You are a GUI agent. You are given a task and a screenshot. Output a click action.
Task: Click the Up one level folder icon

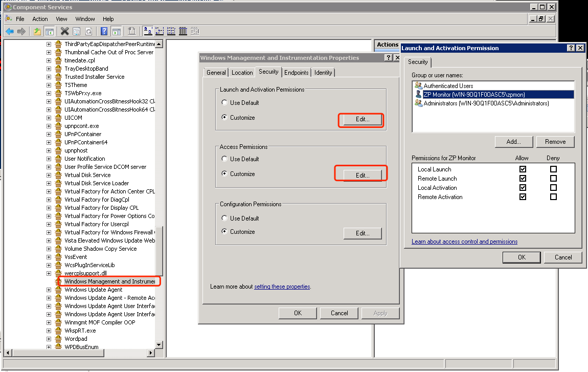click(37, 31)
